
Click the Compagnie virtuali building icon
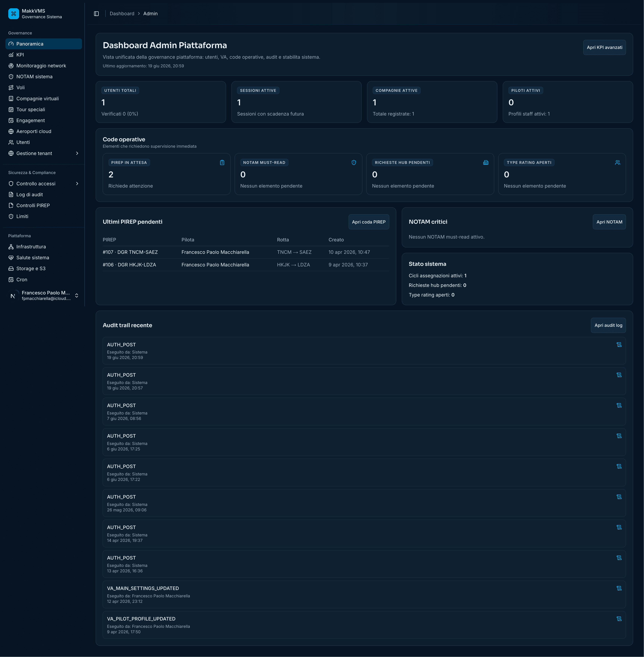point(11,99)
